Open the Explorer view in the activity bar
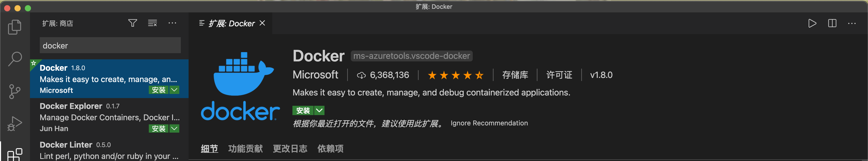The height and width of the screenshot is (161, 868). 14,27
